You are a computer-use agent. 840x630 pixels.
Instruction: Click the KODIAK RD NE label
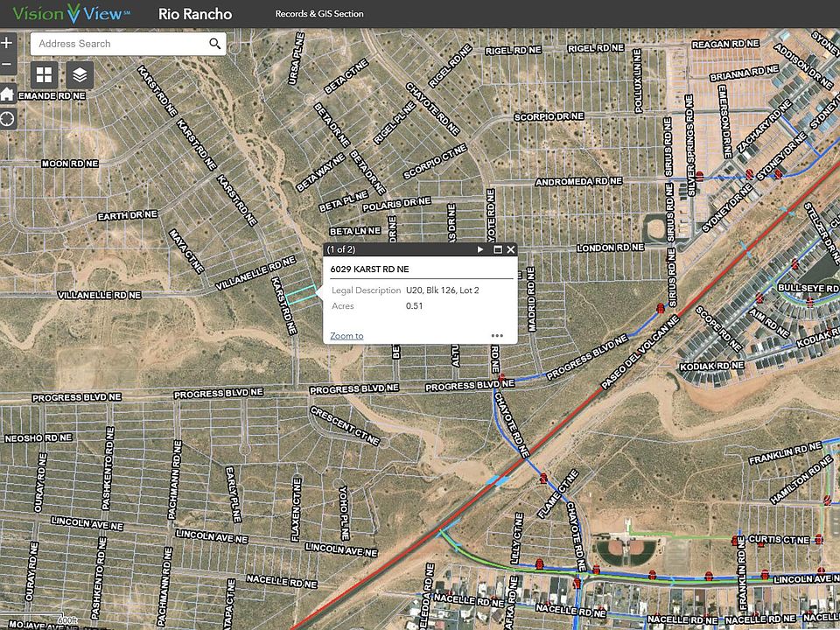coord(712,366)
